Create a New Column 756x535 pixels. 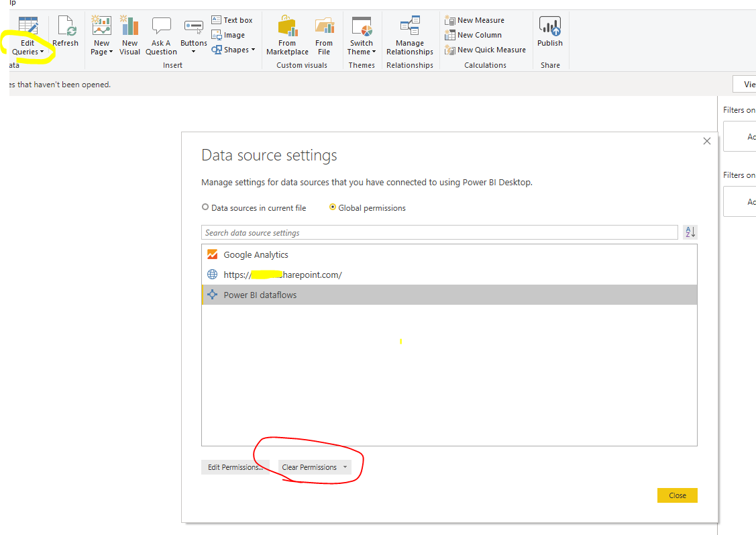point(473,35)
